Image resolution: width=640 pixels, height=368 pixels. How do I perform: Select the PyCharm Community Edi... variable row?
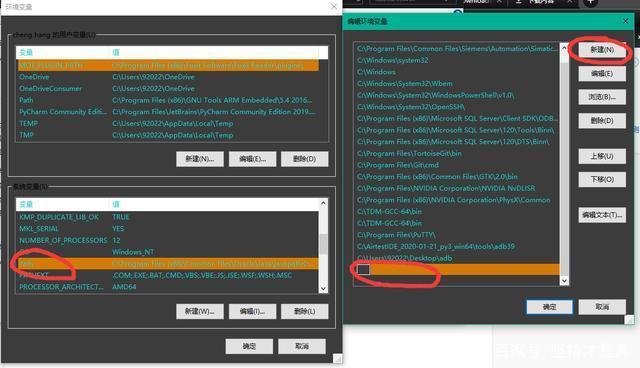168,112
